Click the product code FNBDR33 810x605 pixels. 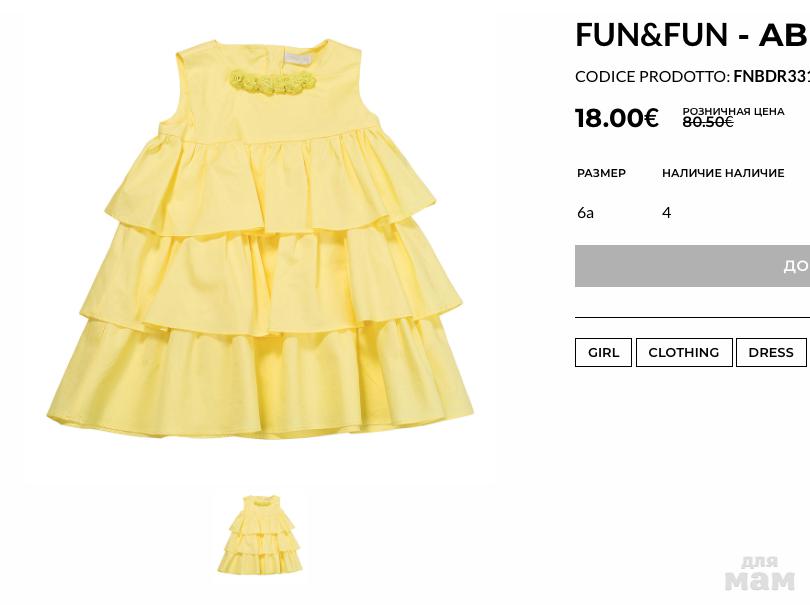(x=771, y=76)
